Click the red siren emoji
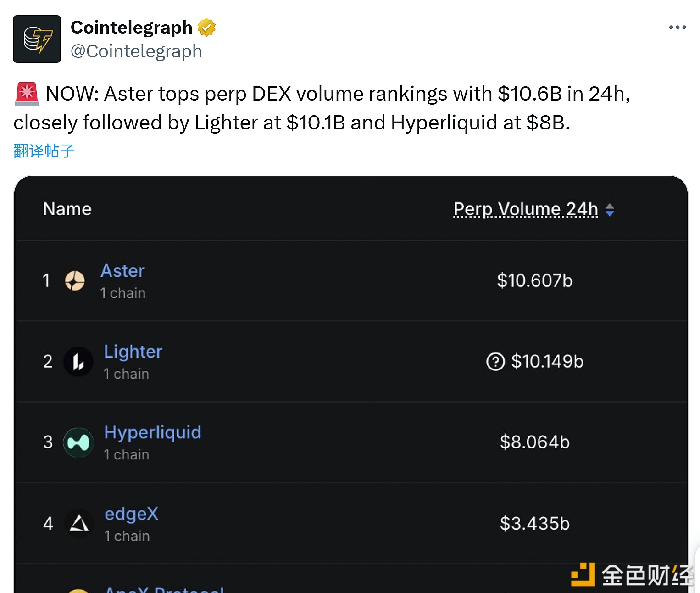The image size is (700, 593). pos(27,94)
